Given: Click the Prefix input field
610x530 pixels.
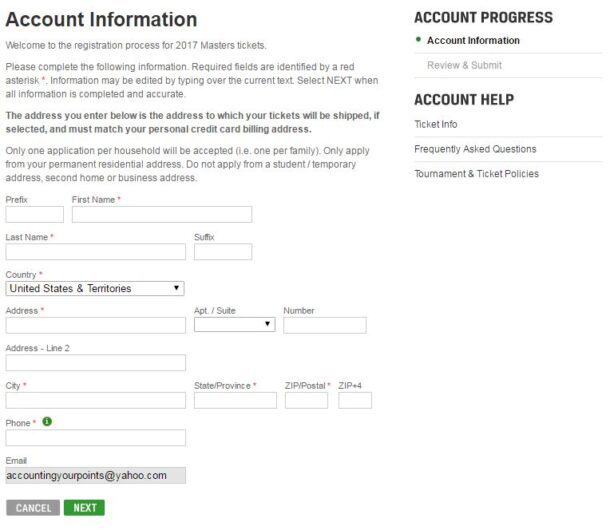Looking at the screenshot, I should [34, 214].
